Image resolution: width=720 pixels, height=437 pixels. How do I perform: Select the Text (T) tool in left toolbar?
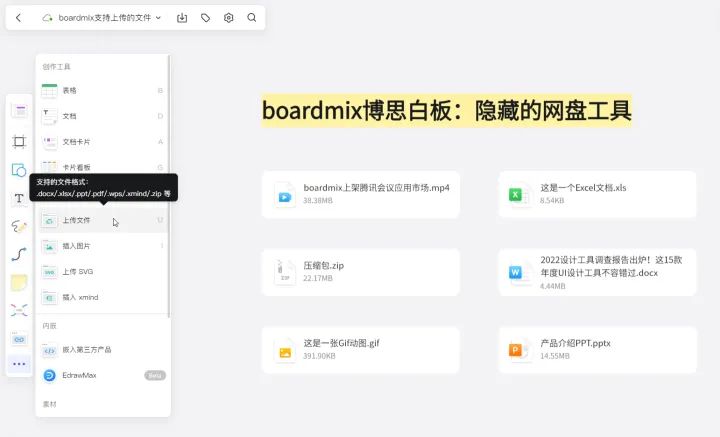[19, 198]
